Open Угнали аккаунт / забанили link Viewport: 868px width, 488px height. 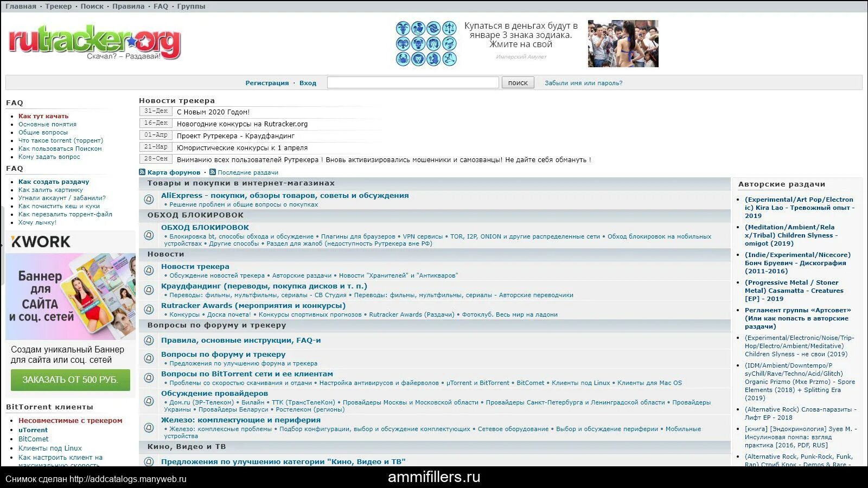(x=62, y=198)
